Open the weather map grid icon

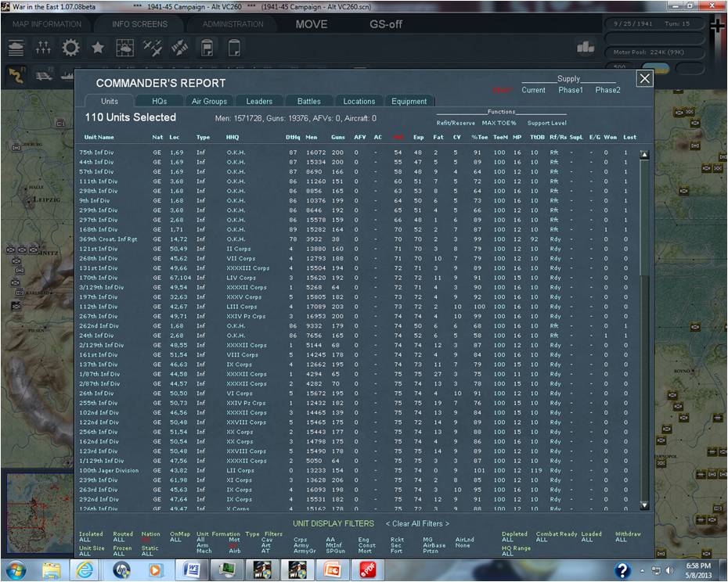[125, 48]
